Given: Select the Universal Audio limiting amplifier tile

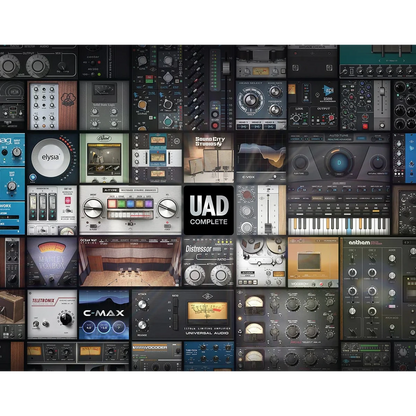Looking at the screenshot, I should tap(183, 315).
